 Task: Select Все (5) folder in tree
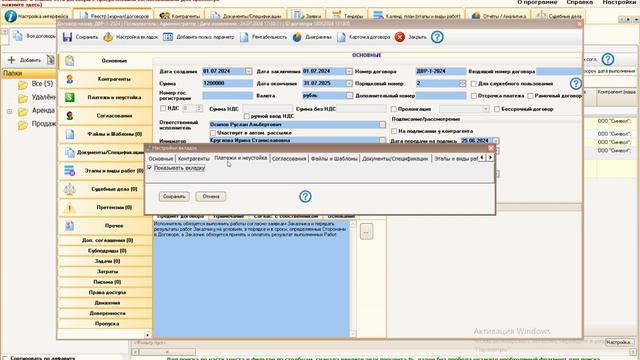click(42, 84)
